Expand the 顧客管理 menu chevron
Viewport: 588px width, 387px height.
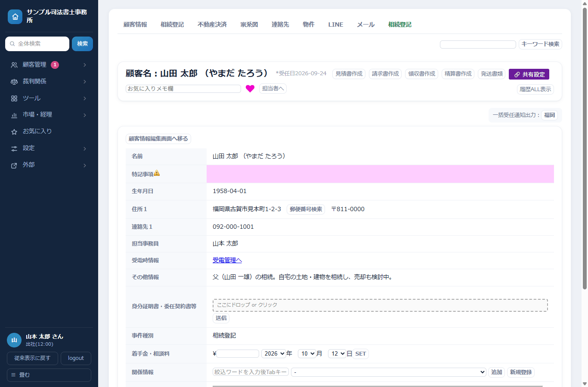click(85, 65)
